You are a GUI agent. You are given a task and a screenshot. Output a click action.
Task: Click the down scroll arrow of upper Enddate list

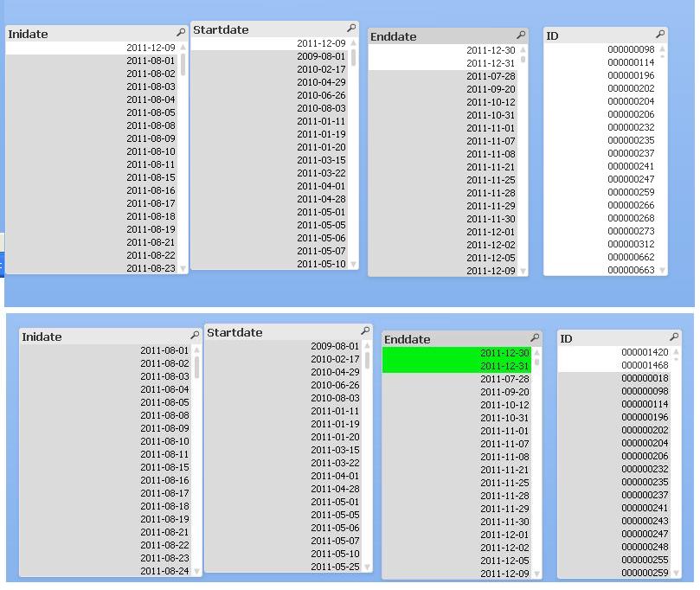(x=523, y=271)
